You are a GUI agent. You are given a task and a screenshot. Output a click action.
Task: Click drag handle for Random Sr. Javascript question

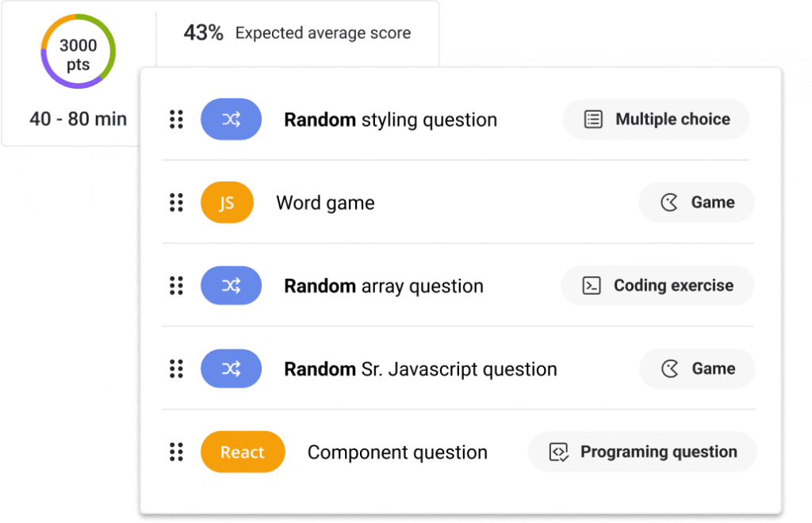176,369
